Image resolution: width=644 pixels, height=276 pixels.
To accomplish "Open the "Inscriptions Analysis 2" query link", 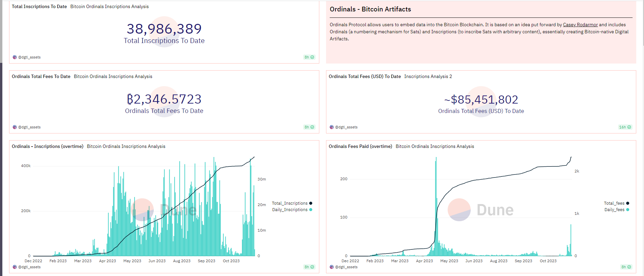I will point(428,76).
